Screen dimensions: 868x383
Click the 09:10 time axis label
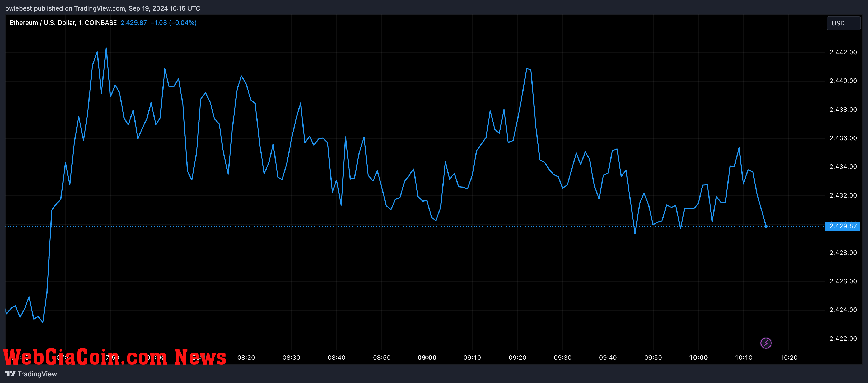pyautogui.click(x=472, y=358)
